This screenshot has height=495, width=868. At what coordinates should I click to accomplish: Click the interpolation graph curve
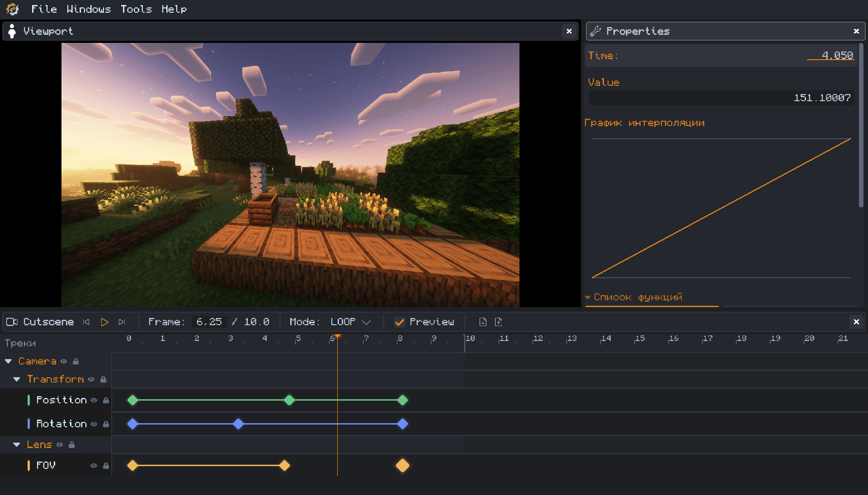(x=721, y=208)
